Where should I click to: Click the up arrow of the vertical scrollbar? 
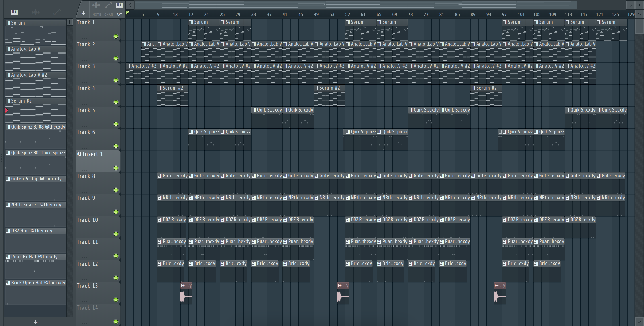pos(639,14)
